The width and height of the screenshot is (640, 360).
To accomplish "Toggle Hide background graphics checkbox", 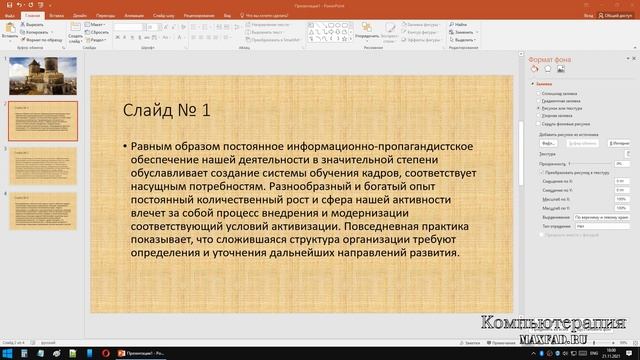I will coord(539,124).
